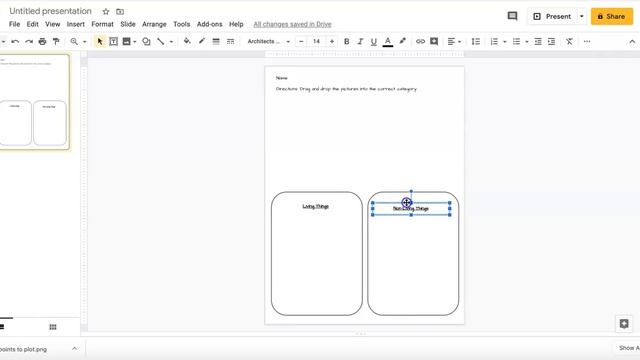Screen dimensions: 640x360
Task: Expand the Line tool dropdown arrow
Action: (x=171, y=42)
